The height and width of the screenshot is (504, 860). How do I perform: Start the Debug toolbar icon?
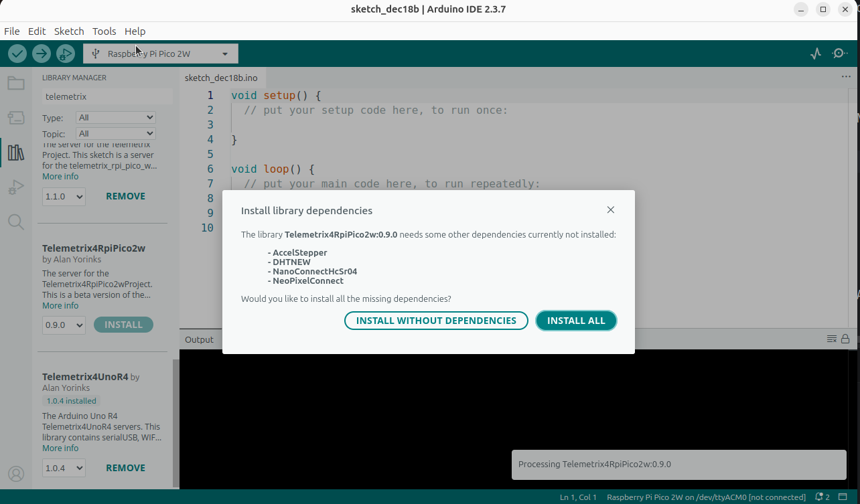coord(66,54)
